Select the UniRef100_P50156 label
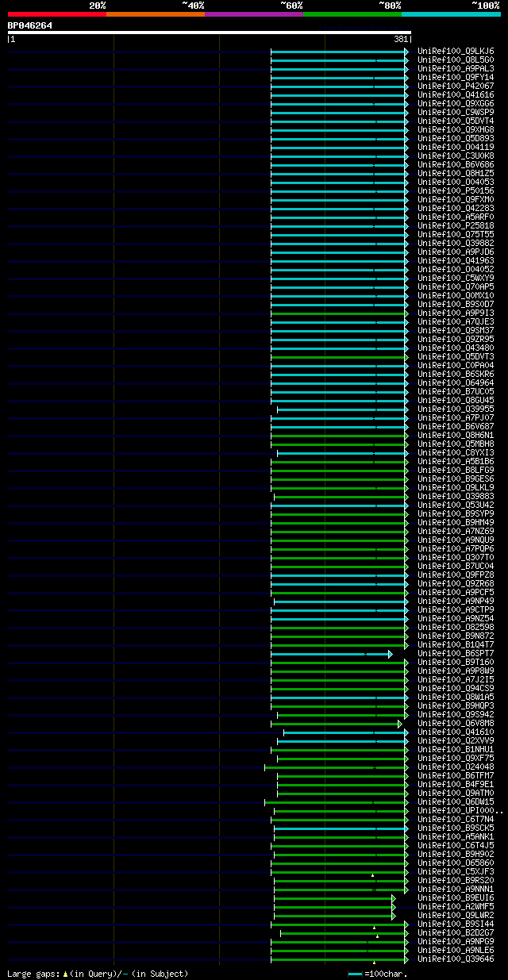Screen dimensions: 508x980 pos(457,190)
